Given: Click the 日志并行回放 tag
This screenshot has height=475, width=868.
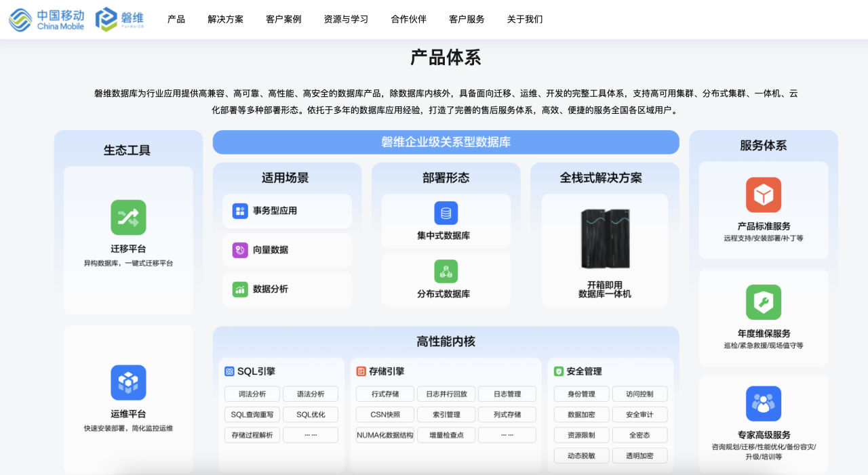Looking at the screenshot, I should (446, 394).
